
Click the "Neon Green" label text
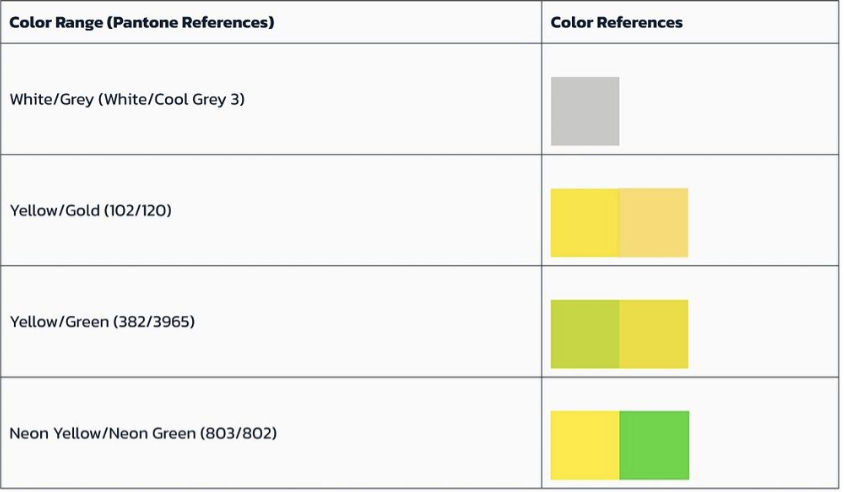click(x=148, y=434)
